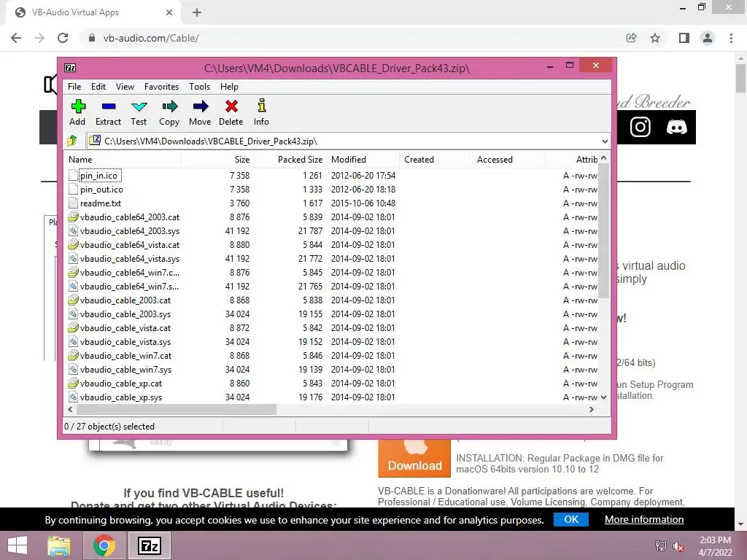Bookmark this page with the star icon

pyautogui.click(x=655, y=38)
